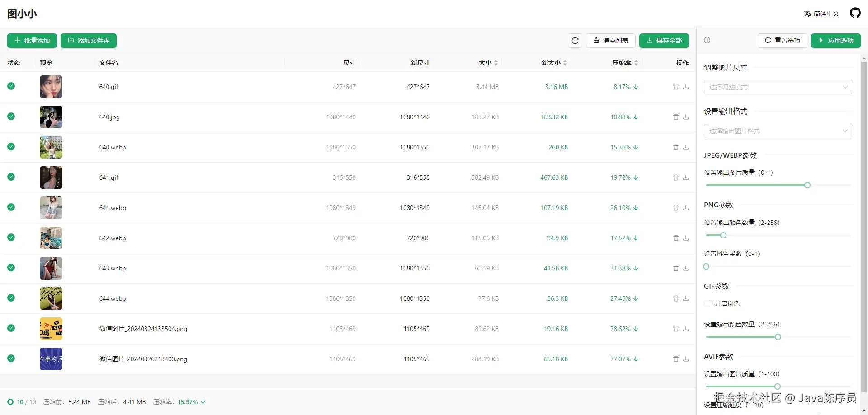Click the 保存全部 button
The width and height of the screenshot is (868, 415).
pyautogui.click(x=664, y=41)
